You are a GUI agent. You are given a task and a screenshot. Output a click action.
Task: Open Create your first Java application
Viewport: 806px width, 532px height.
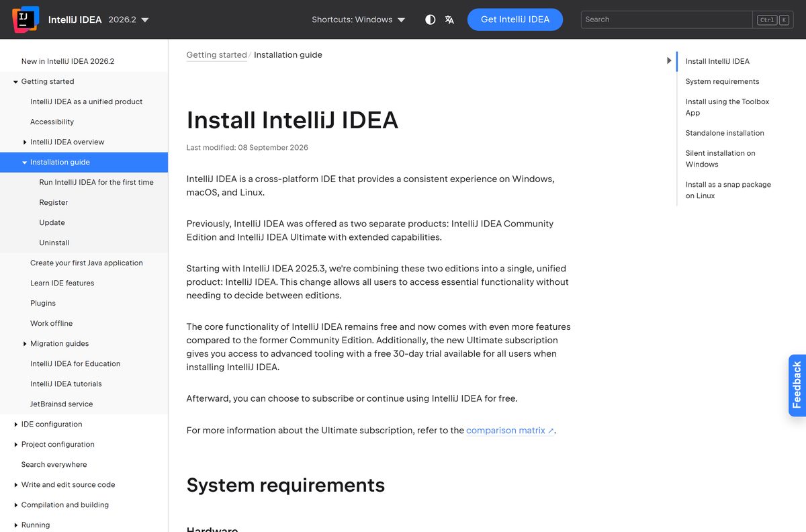87,263
